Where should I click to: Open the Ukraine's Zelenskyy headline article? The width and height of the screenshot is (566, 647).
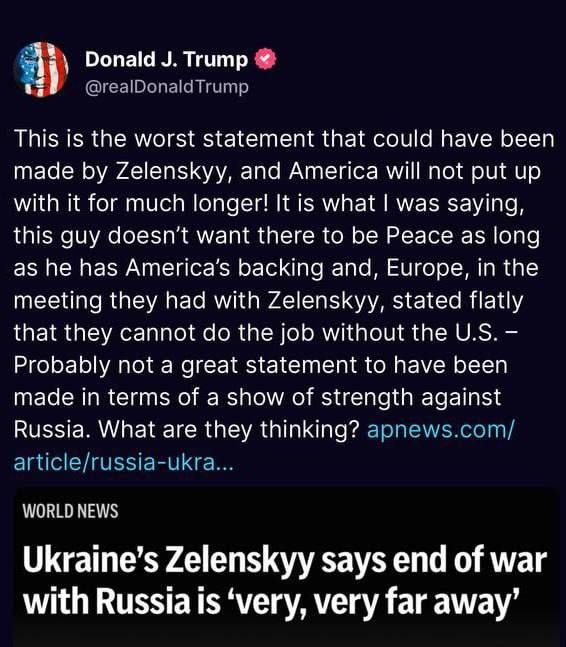[285, 581]
